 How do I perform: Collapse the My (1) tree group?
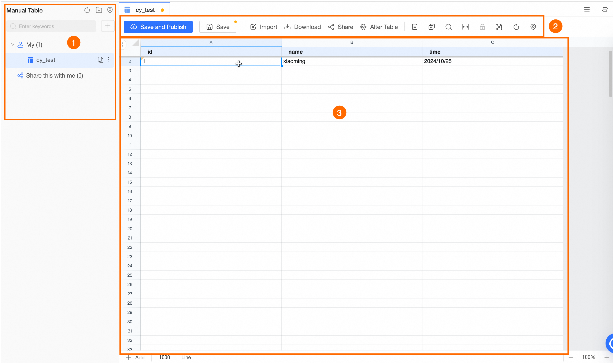point(12,44)
